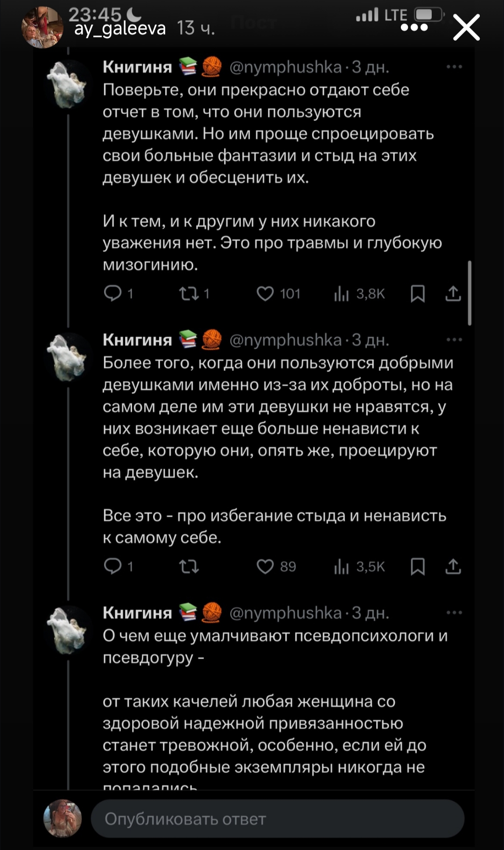
Task: Like the second tweet with 89 likes
Action: [x=266, y=566]
